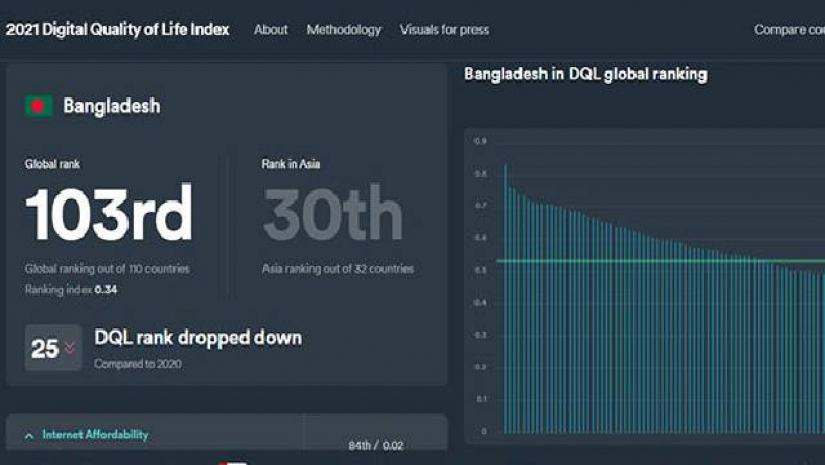Go to the Methodology page
The height and width of the screenshot is (465, 825).
pyautogui.click(x=343, y=30)
